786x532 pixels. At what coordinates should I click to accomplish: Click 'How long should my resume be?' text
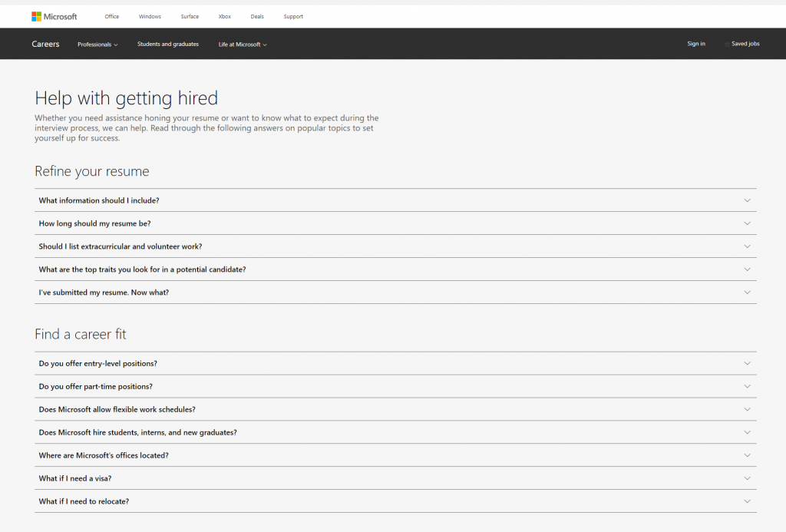click(94, 223)
